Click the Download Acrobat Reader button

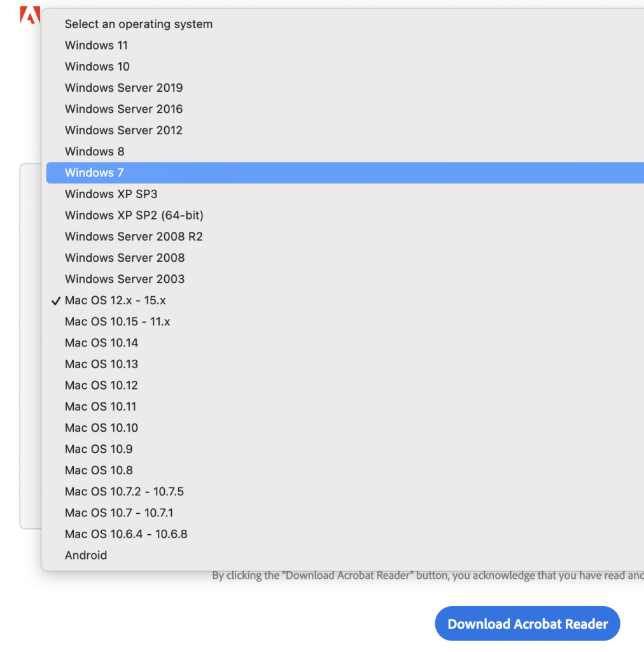coord(527,623)
